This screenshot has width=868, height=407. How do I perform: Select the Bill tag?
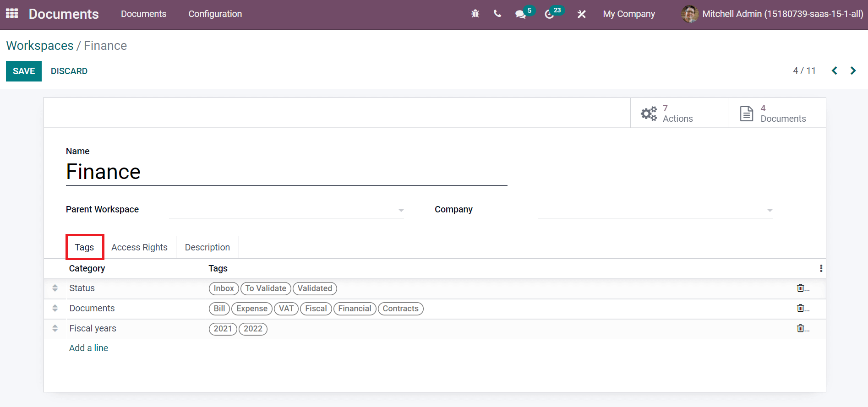219,309
